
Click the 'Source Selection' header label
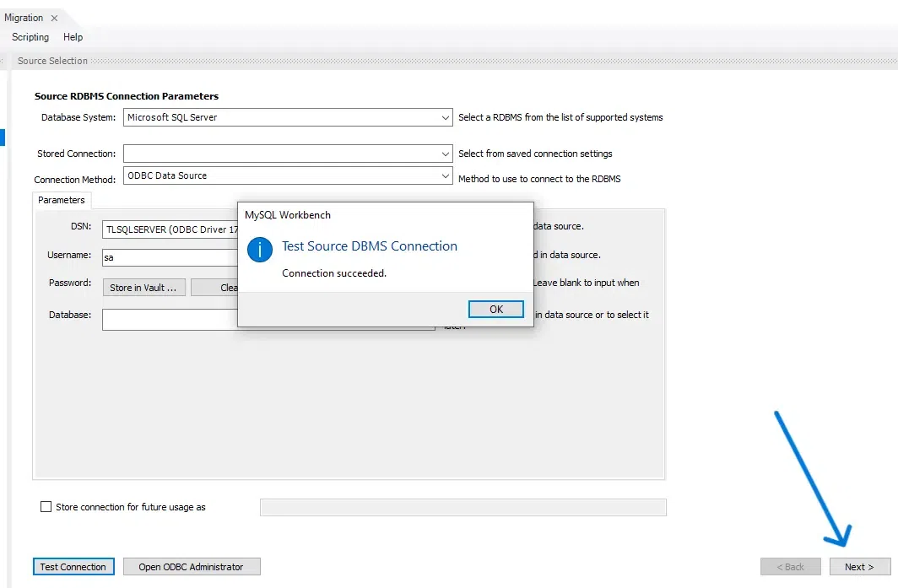click(52, 61)
